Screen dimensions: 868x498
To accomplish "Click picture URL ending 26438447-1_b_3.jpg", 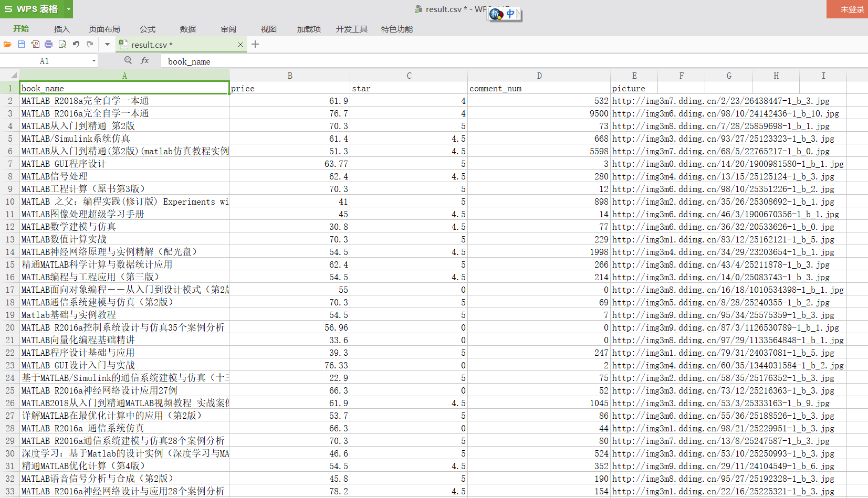I will tap(721, 101).
